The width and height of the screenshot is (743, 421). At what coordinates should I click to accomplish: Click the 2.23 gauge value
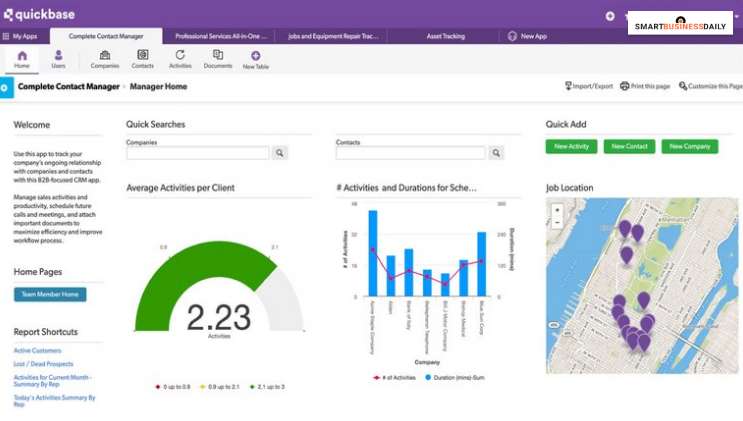[219, 317]
